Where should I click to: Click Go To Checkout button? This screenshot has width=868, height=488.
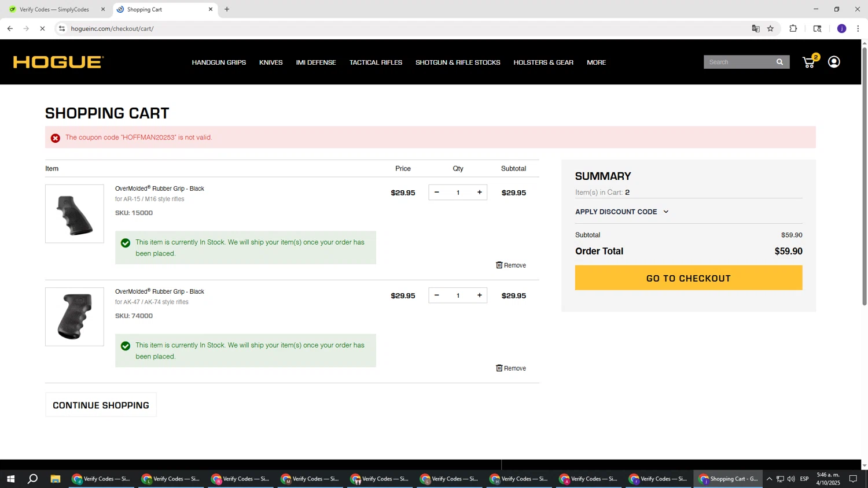(689, 278)
